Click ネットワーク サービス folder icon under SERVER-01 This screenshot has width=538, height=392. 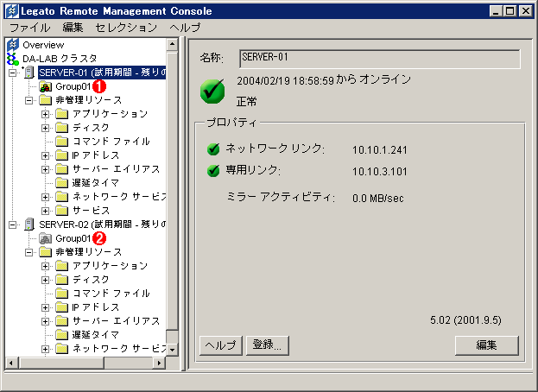click(x=62, y=197)
